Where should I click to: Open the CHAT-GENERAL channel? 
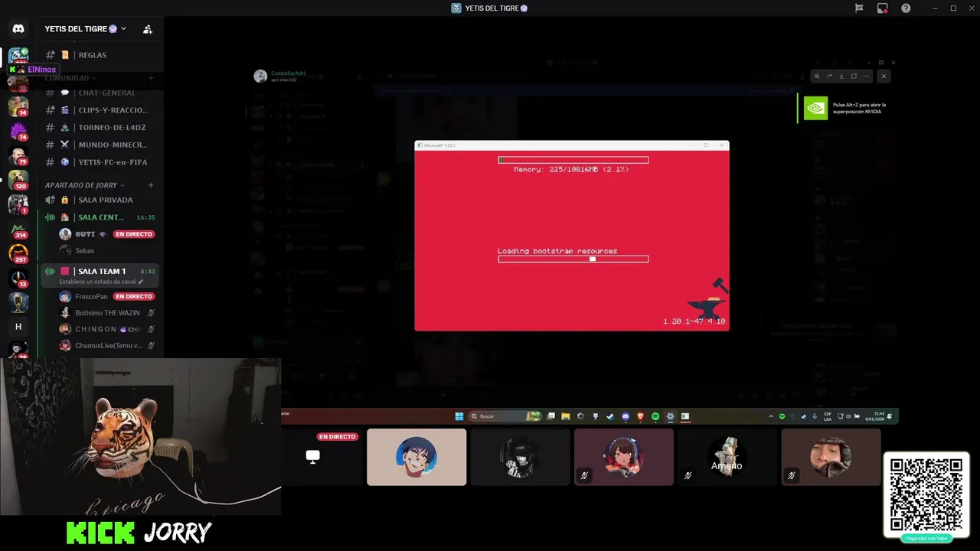click(x=100, y=93)
